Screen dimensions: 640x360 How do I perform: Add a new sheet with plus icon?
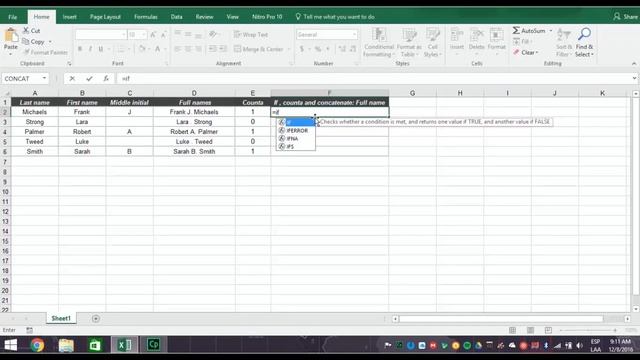[96, 319]
